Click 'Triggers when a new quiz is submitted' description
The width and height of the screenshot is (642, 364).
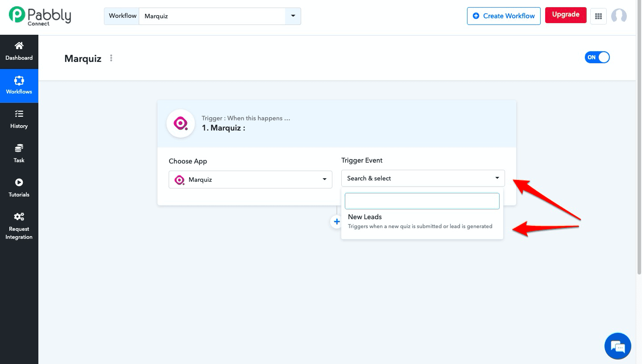coord(420,226)
